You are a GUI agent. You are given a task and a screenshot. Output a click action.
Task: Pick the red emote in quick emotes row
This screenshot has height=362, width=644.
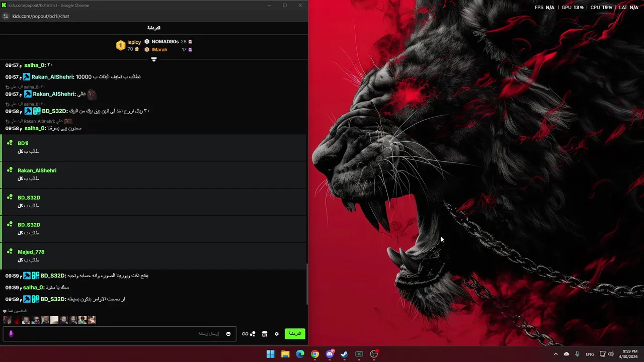pos(17,320)
